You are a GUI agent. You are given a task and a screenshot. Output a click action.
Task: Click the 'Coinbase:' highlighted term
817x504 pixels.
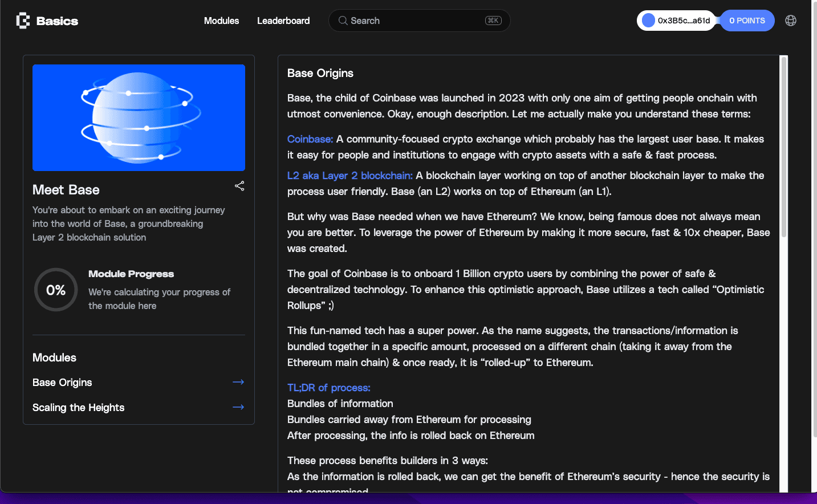[310, 139]
